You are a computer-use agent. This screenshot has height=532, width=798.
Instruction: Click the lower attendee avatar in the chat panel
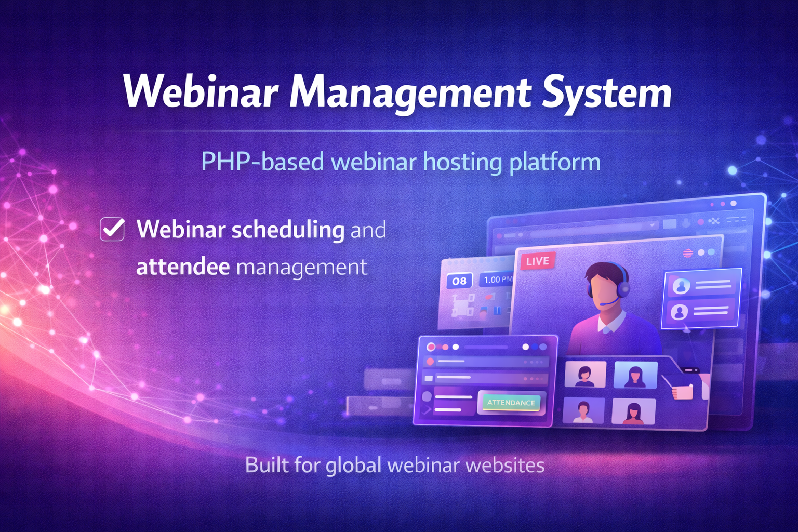click(680, 312)
